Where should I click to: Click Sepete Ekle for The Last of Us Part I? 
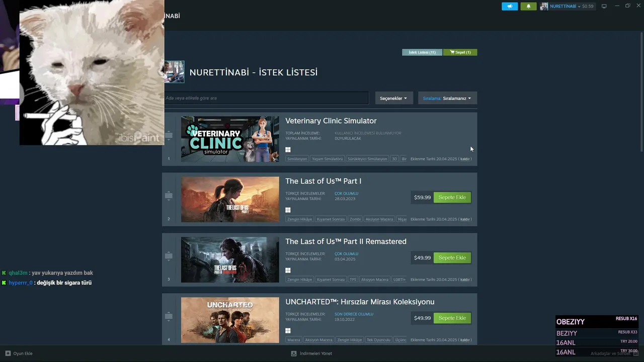click(452, 197)
